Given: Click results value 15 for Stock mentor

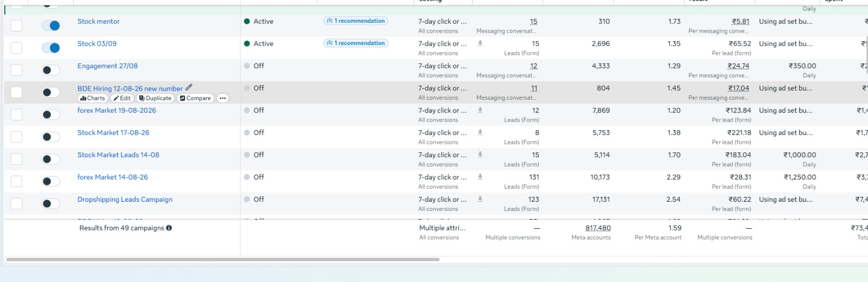Looking at the screenshot, I should [x=534, y=22].
